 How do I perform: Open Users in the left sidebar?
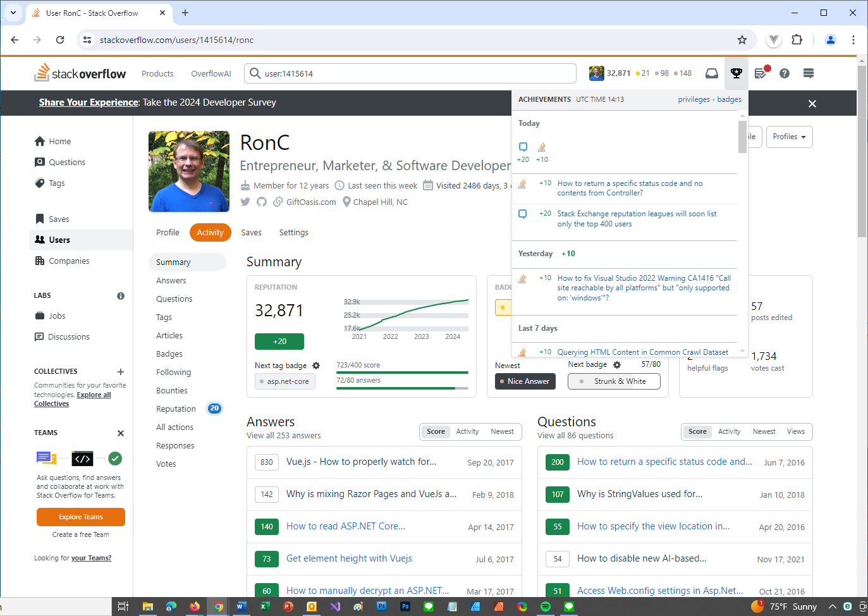click(x=81, y=240)
